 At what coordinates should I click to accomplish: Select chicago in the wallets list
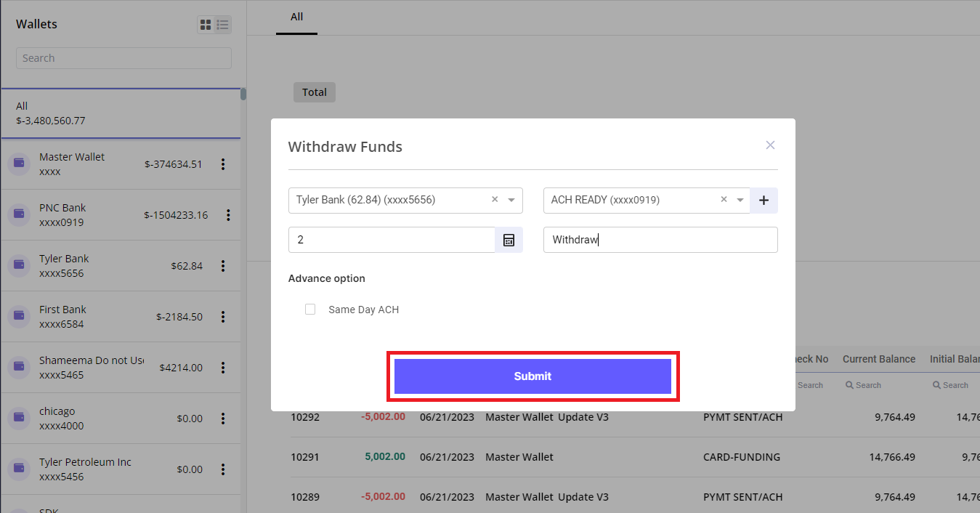click(57, 411)
